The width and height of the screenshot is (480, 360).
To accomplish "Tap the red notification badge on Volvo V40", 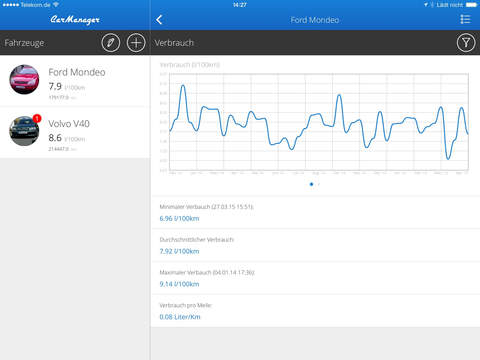I will pyautogui.click(x=37, y=118).
